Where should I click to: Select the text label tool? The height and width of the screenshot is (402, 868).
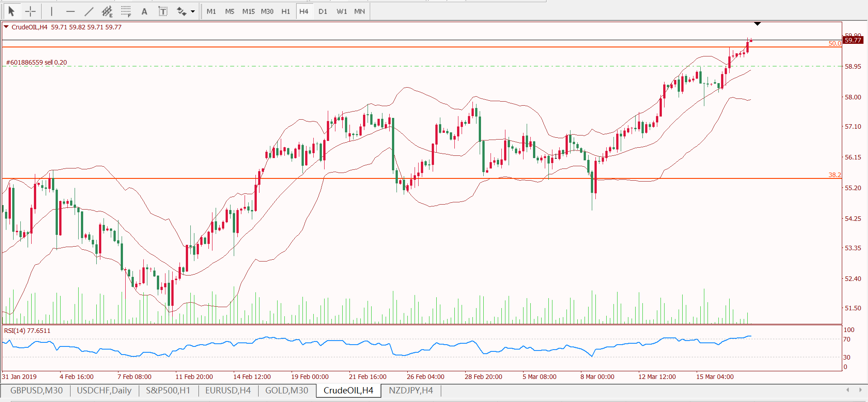(x=163, y=11)
